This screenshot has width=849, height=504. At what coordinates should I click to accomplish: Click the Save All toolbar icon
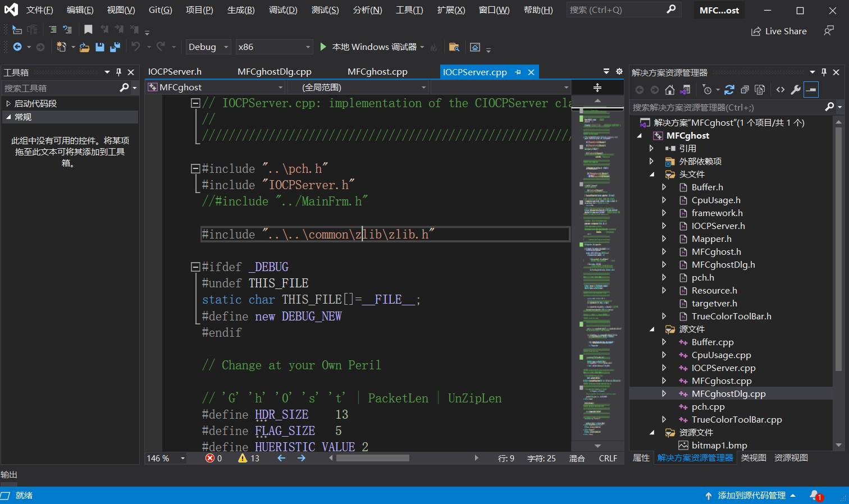coord(115,47)
